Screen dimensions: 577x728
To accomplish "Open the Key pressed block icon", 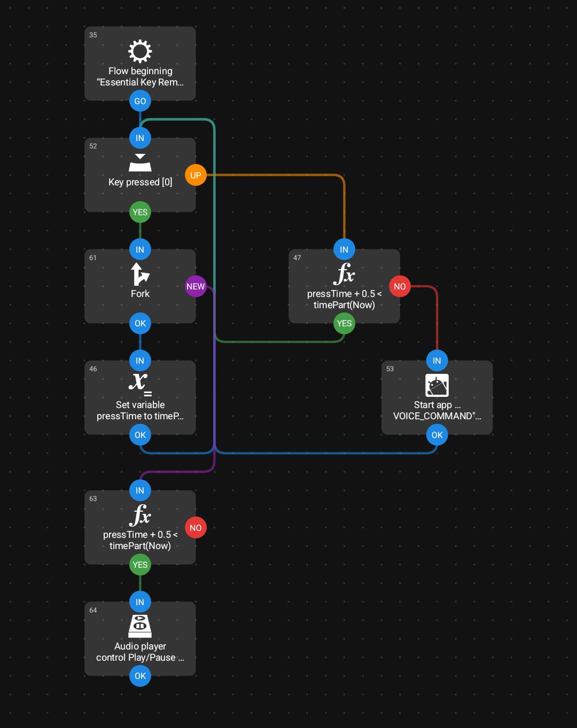I will click(x=140, y=163).
